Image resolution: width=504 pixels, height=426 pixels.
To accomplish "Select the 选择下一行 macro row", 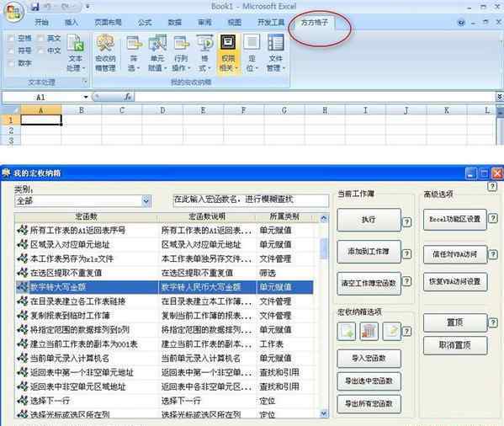I will [x=165, y=401].
